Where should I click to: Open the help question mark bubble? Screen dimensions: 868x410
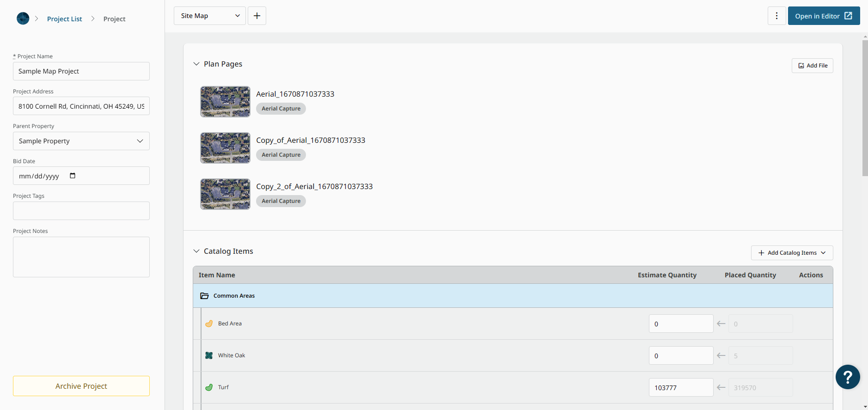coord(848,377)
